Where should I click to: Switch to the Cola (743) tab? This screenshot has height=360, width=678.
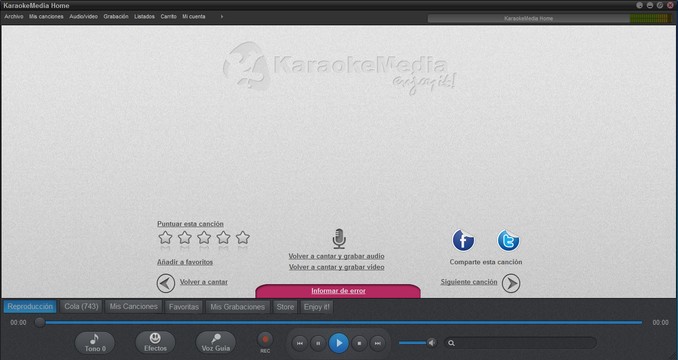click(81, 306)
